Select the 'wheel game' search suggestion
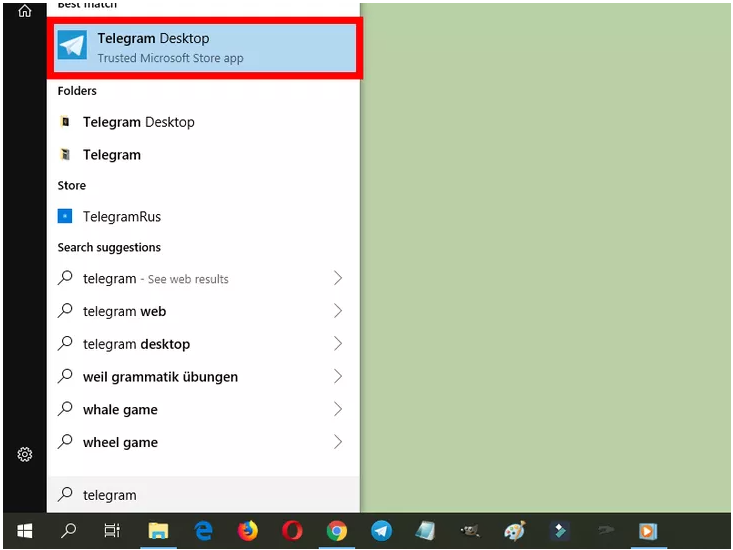Viewport: 733px width, 550px height. [120, 442]
